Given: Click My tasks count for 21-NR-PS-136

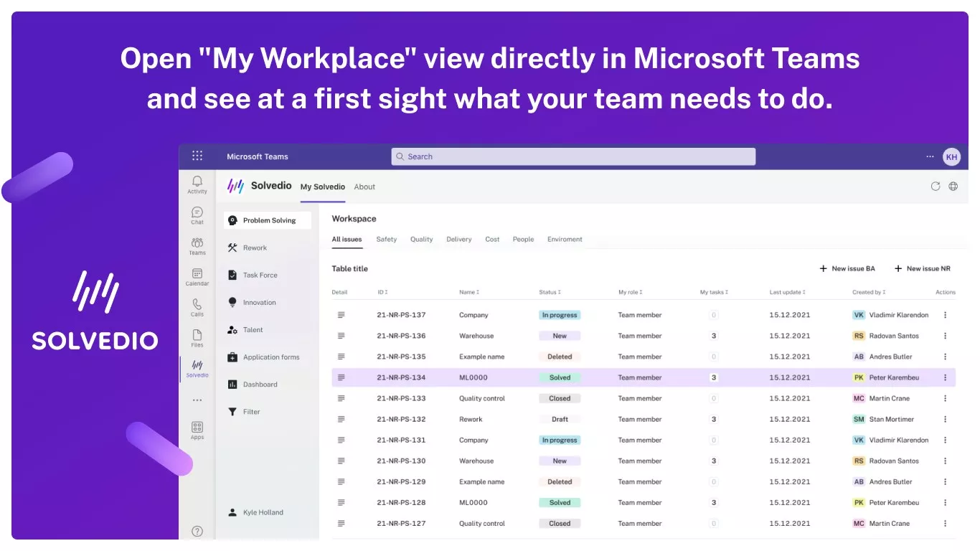Looking at the screenshot, I should 714,336.
